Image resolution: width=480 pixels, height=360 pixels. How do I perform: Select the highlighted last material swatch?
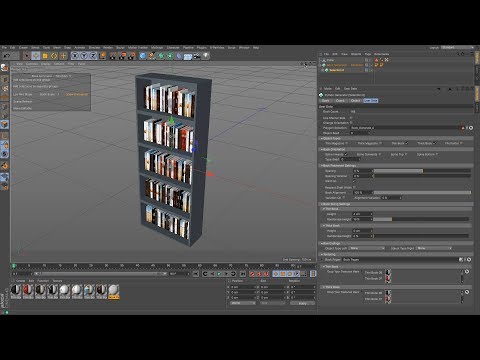click(113, 291)
